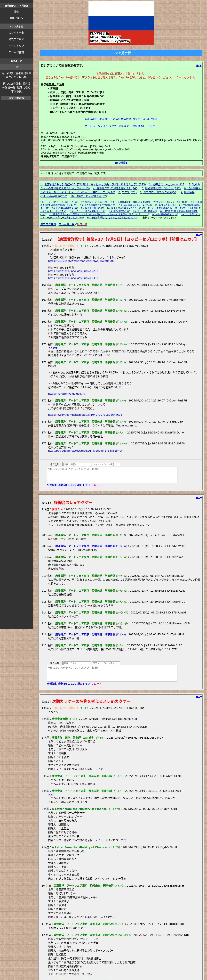Open krsw-wiki curid=15352 link

click(x=73, y=278)
